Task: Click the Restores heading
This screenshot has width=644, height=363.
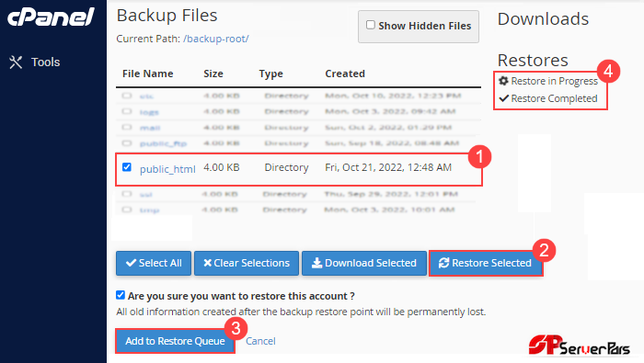Action: tap(533, 61)
